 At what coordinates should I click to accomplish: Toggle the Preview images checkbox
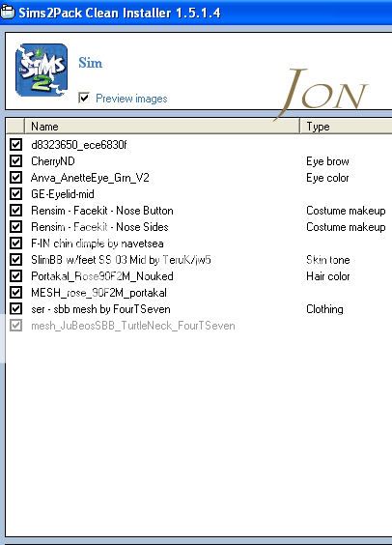point(84,98)
